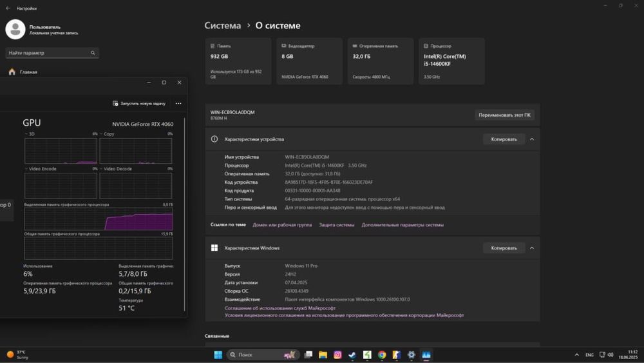The height and width of the screenshot is (363, 644).
Task: Open the Оперативная память 32,0 ГБ card
Action: (x=381, y=61)
